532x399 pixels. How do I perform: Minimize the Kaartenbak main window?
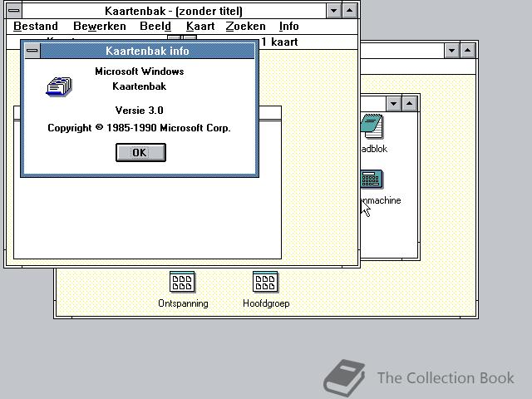[334, 11]
